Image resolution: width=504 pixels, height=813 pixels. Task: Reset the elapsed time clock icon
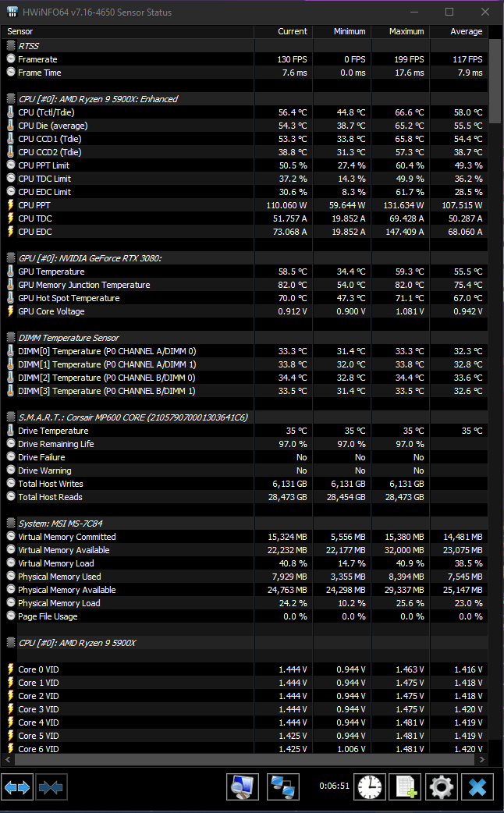370,787
